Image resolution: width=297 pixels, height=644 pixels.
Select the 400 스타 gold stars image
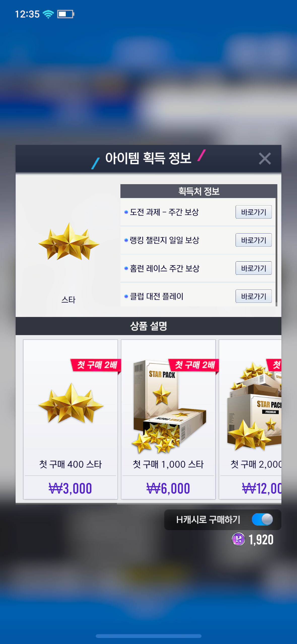pyautogui.click(x=71, y=403)
